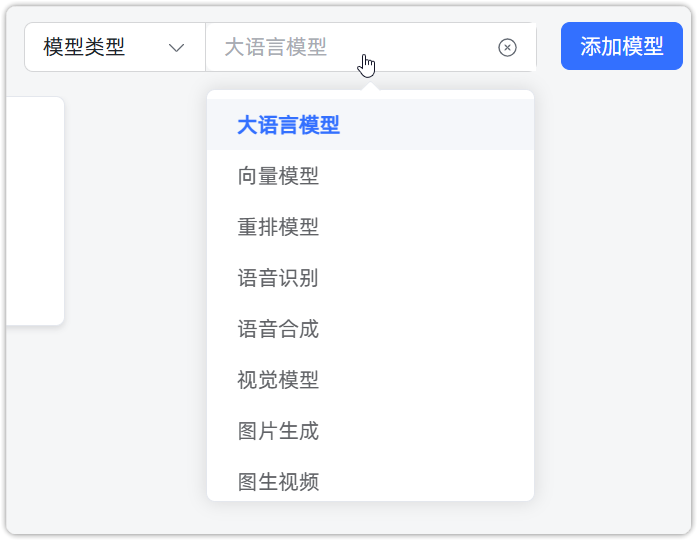Click the blue button to add a model

[621, 46]
